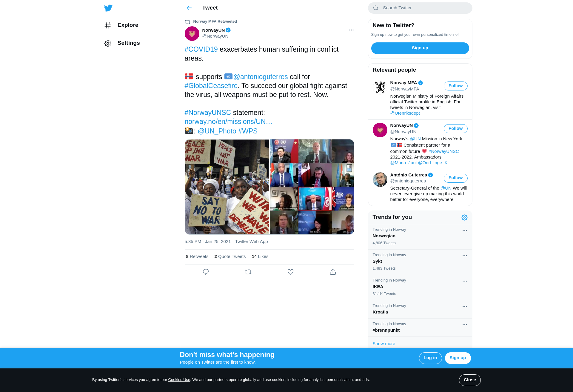Open more options for the tweet
The image size is (573, 392).
(x=351, y=30)
